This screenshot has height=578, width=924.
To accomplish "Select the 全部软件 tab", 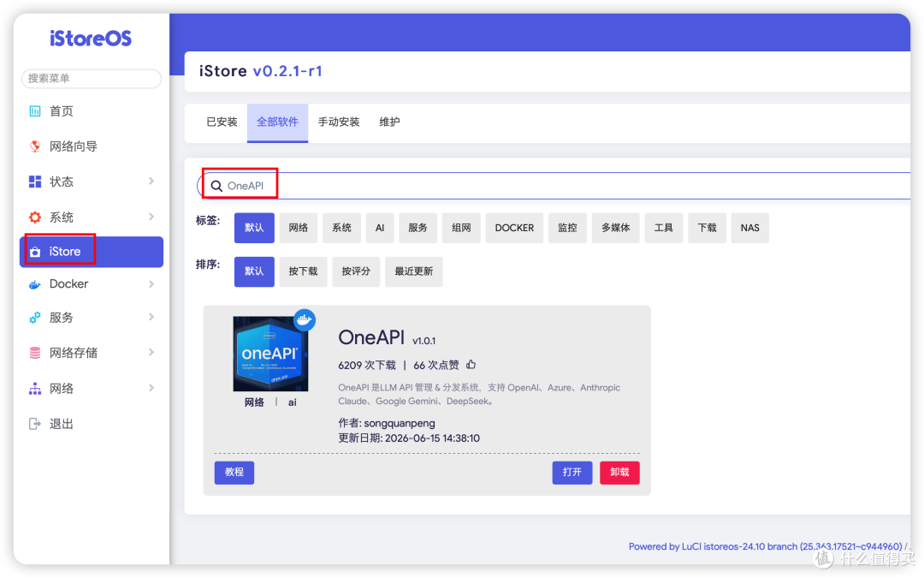I will (x=277, y=122).
